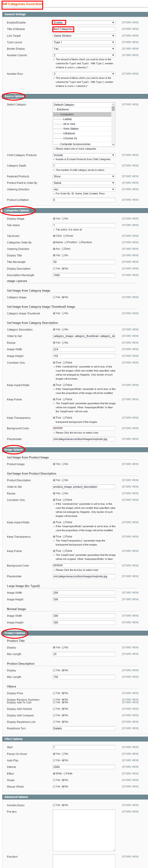Set Display Add Compare to Yes

point(54,715)
